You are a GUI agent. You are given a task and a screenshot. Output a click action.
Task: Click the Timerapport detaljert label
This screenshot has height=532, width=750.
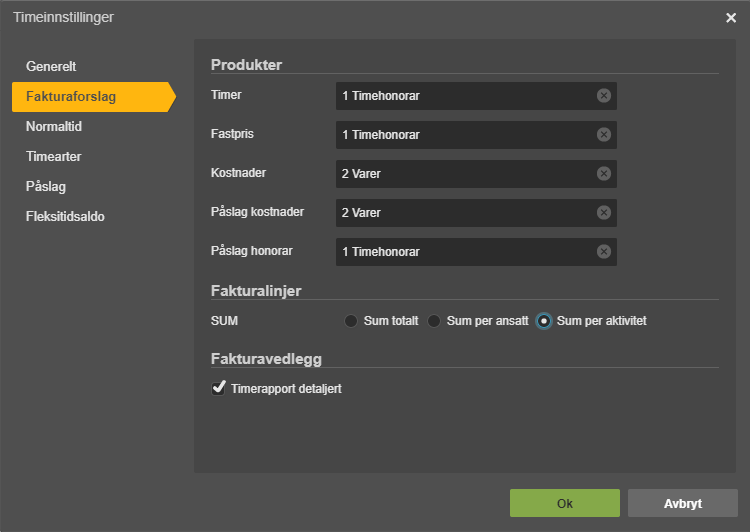pyautogui.click(x=286, y=389)
